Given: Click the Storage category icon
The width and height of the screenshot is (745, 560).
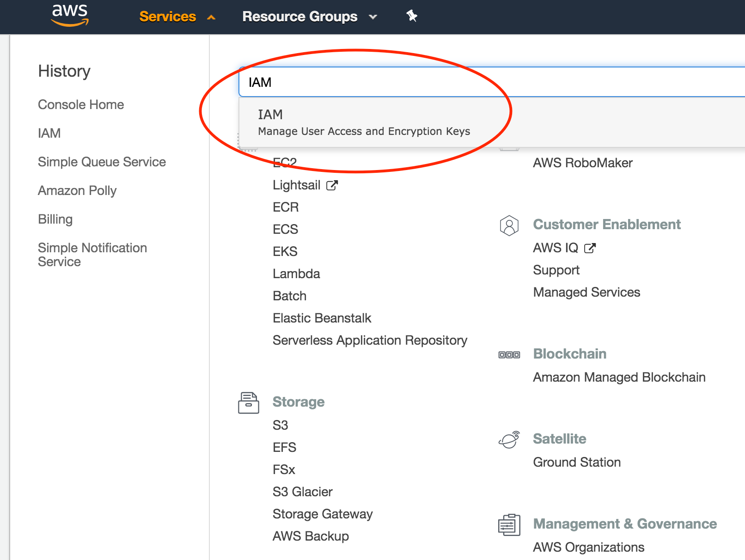Looking at the screenshot, I should [249, 402].
